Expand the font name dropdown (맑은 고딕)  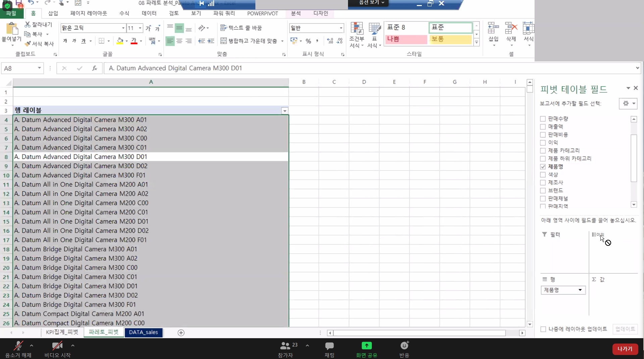[x=123, y=28]
